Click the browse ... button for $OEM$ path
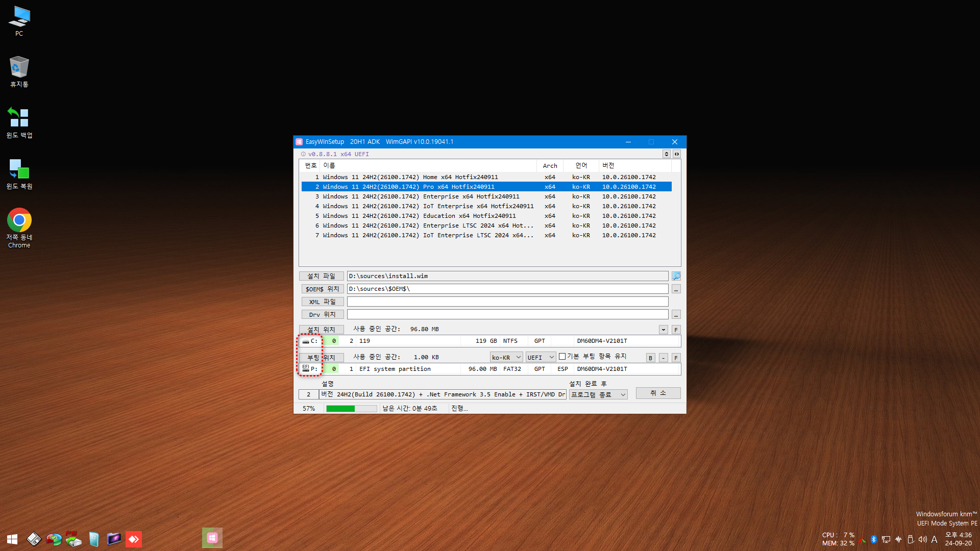Viewport: 980px width, 551px height. [676, 289]
